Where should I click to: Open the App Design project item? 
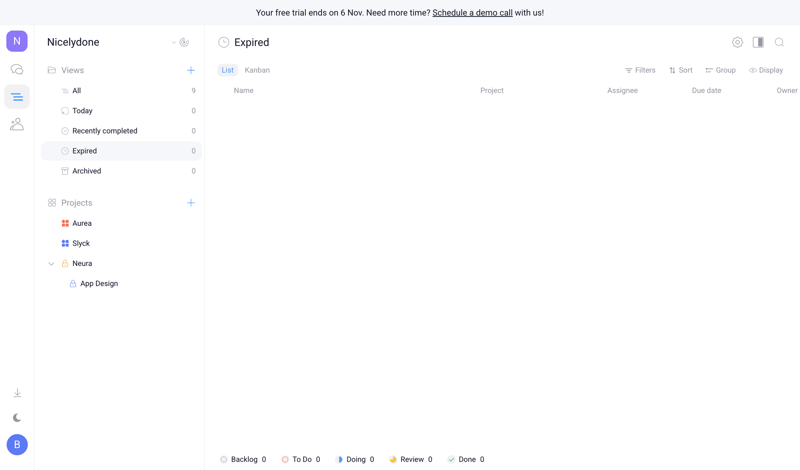tap(98, 284)
